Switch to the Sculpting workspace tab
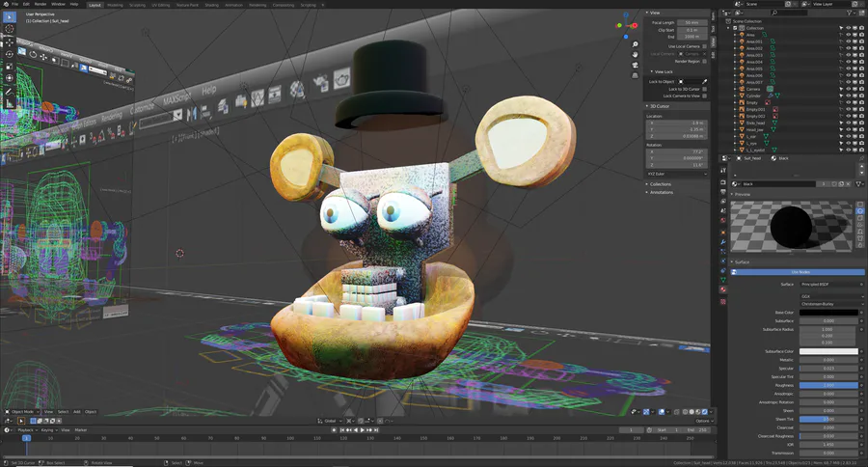 click(137, 5)
